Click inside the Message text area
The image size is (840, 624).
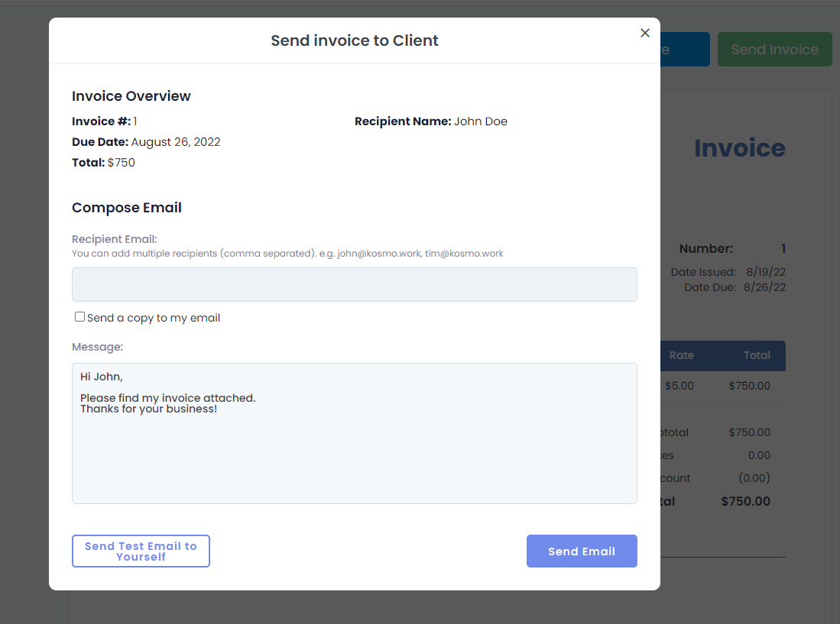tap(354, 433)
